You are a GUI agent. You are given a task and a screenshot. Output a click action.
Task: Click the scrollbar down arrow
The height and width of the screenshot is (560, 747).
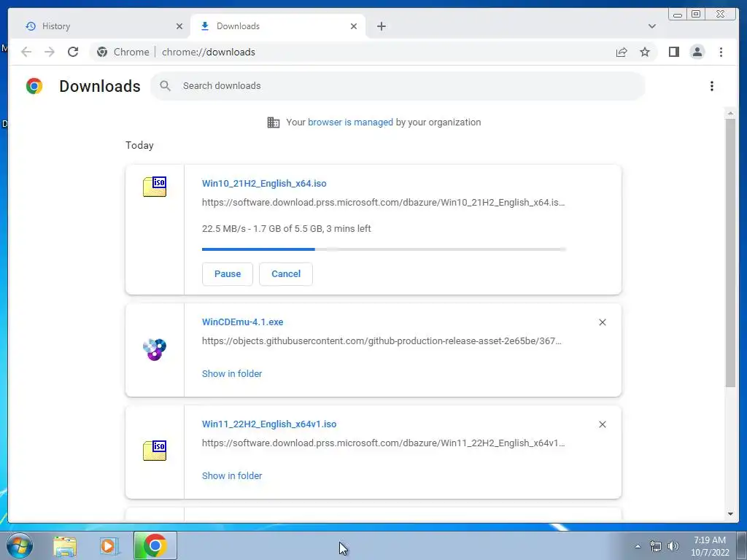coord(730,514)
